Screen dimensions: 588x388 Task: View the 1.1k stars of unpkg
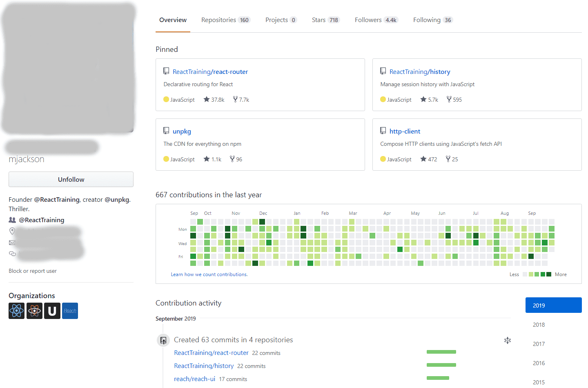click(x=212, y=159)
